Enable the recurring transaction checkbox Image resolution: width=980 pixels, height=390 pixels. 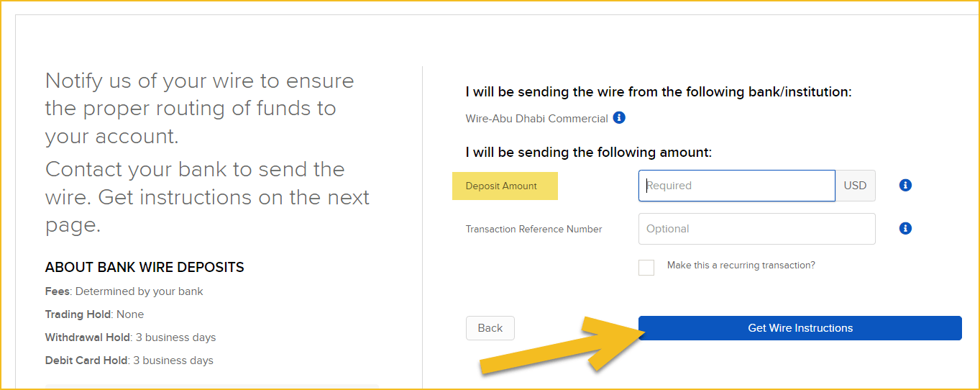coord(646,267)
